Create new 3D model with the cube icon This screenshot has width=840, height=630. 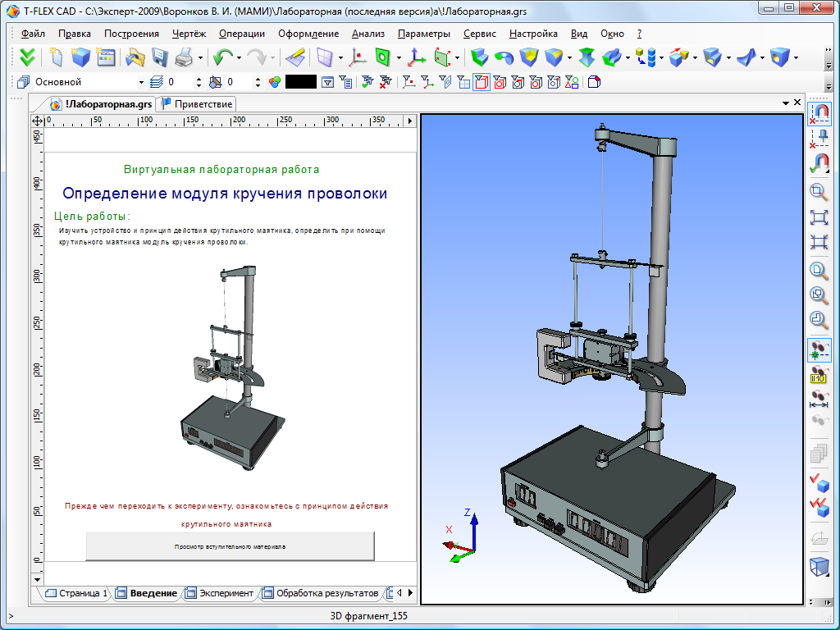click(80, 57)
